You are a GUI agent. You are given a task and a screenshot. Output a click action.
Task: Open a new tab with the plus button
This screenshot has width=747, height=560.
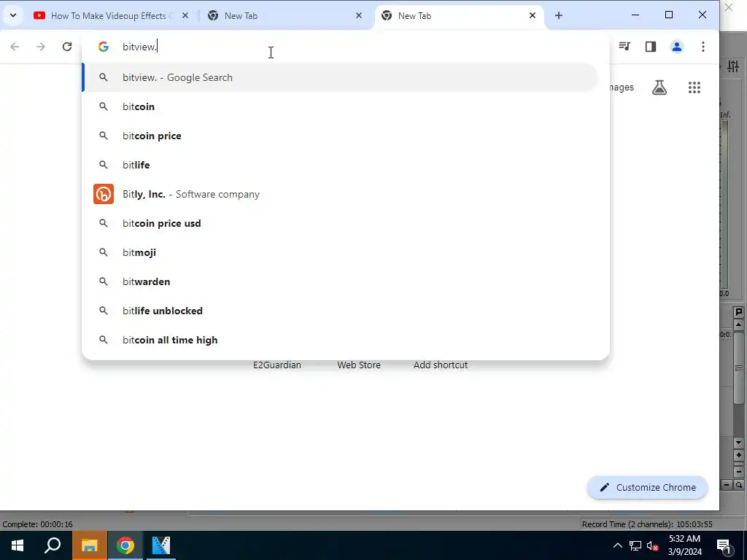point(558,16)
